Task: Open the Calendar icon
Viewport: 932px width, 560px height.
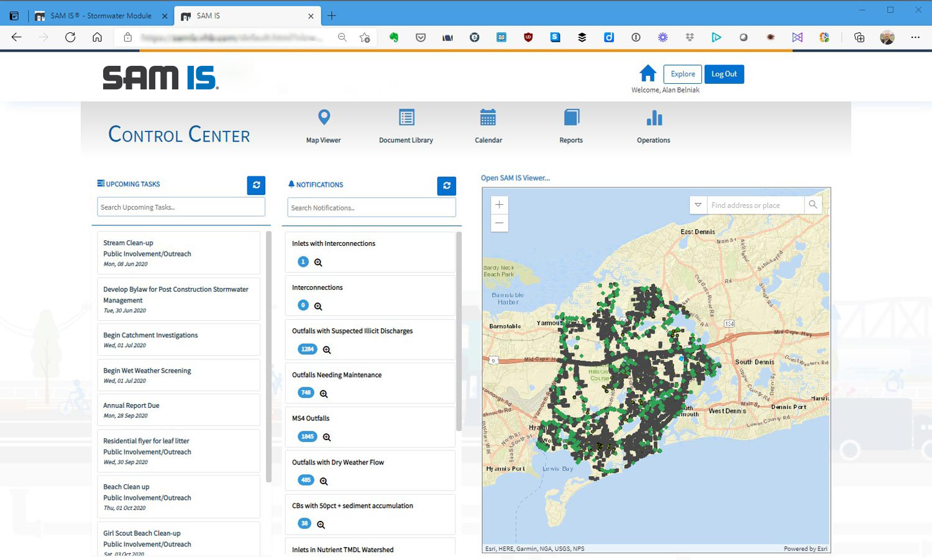Action: (x=488, y=117)
